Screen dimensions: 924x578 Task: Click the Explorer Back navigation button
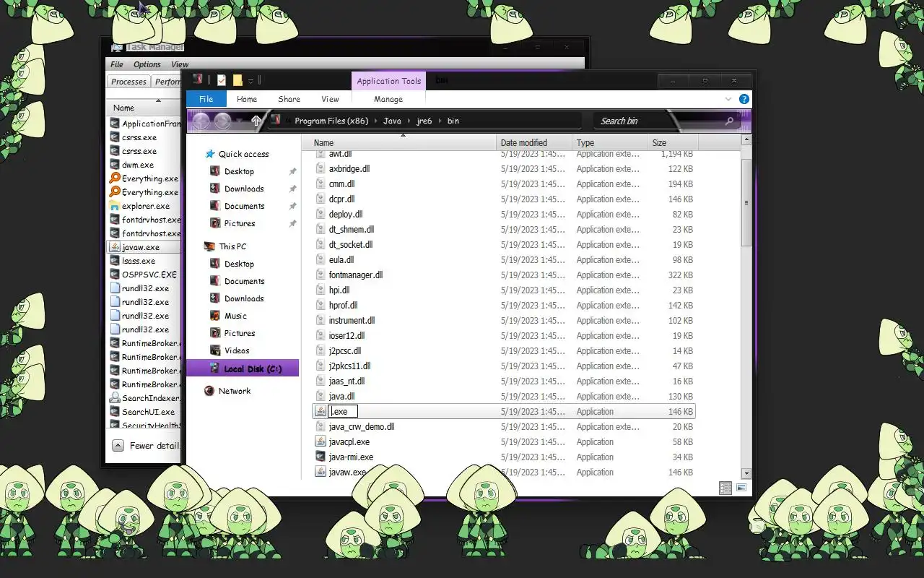(201, 121)
